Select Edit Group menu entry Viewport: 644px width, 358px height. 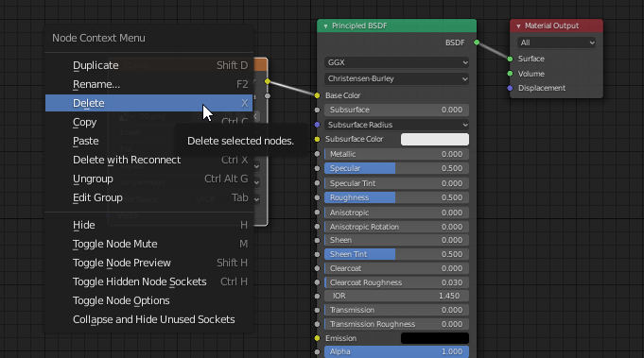tap(148, 197)
